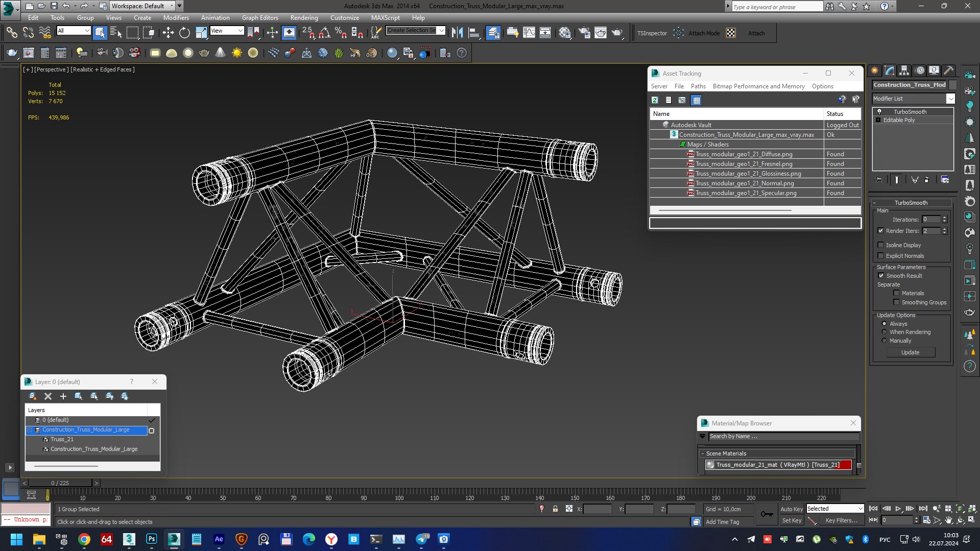980x551 pixels.
Task: Toggle Percent Snap in toolbar
Action: click(x=341, y=33)
